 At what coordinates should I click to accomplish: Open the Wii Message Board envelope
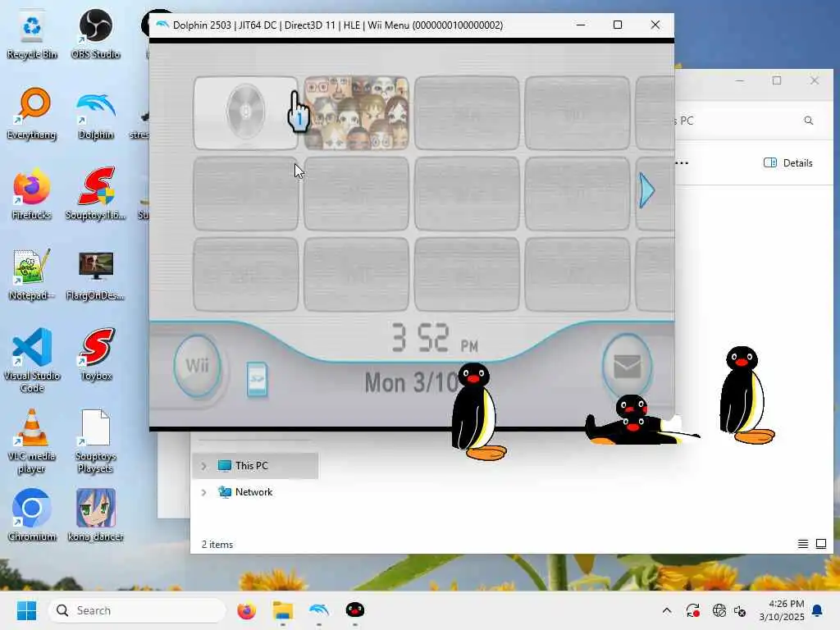click(627, 367)
